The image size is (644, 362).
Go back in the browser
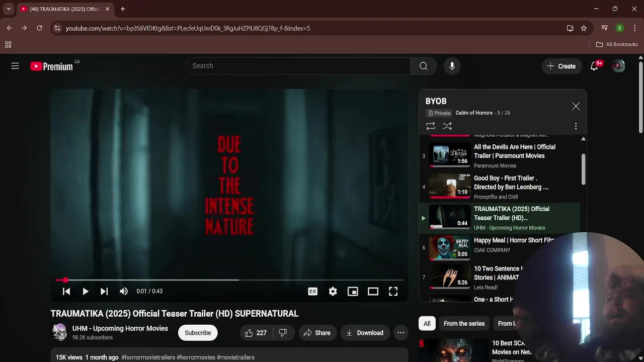click(x=9, y=28)
